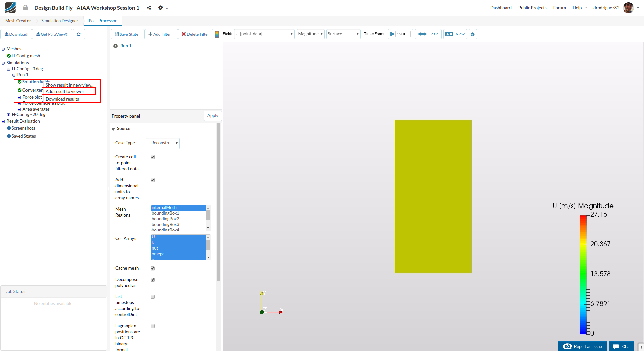Viewport: 644px width, 351px height.
Task: Switch to the Post-Processor tab
Action: (103, 21)
